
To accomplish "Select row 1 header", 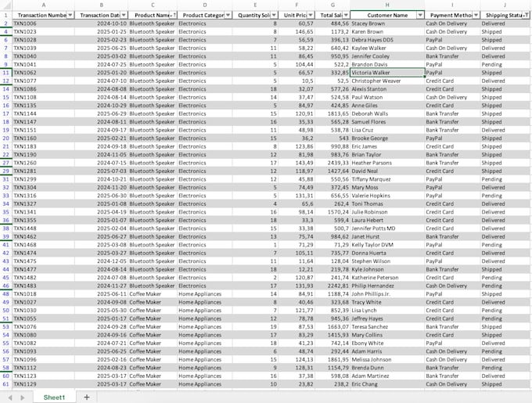I will [x=5, y=15].
